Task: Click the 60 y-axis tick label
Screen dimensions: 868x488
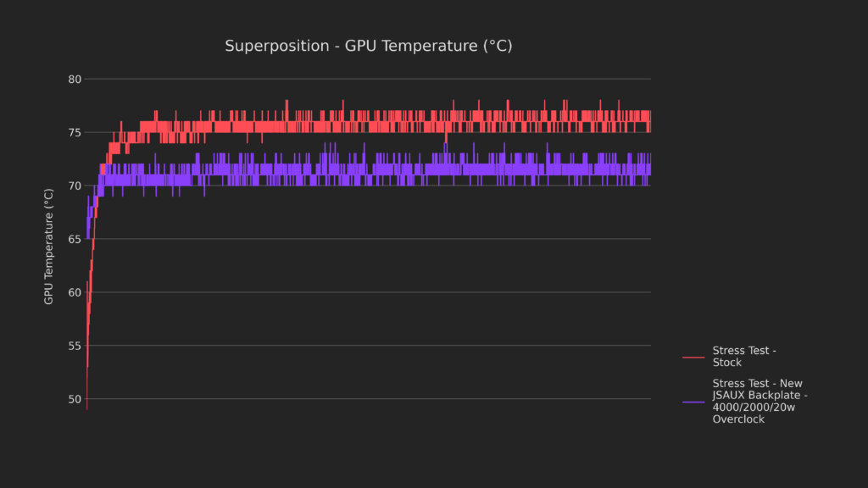Action: 75,292
